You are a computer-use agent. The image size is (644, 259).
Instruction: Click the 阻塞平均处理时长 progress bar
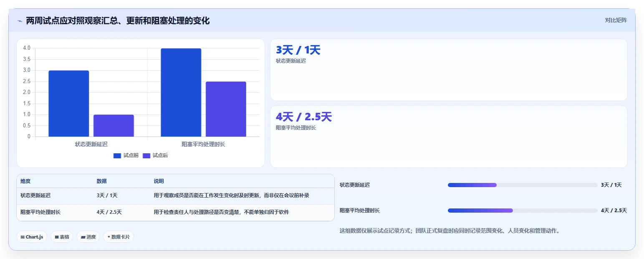point(523,211)
